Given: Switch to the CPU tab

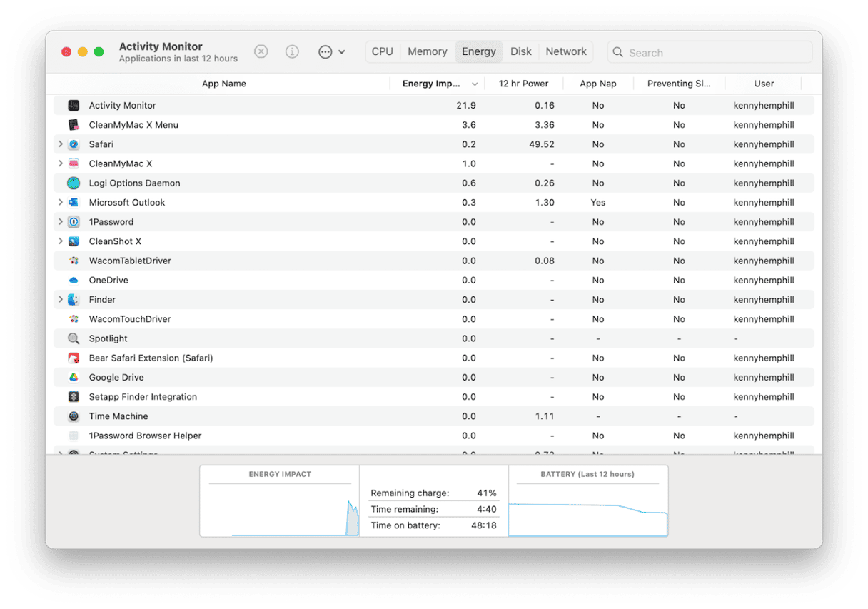Looking at the screenshot, I should (382, 51).
